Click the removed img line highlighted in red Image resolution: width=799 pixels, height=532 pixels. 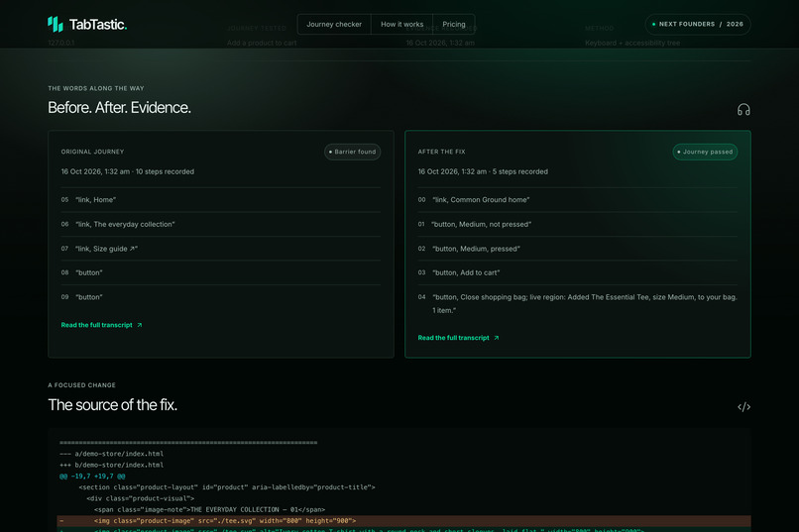[403, 521]
